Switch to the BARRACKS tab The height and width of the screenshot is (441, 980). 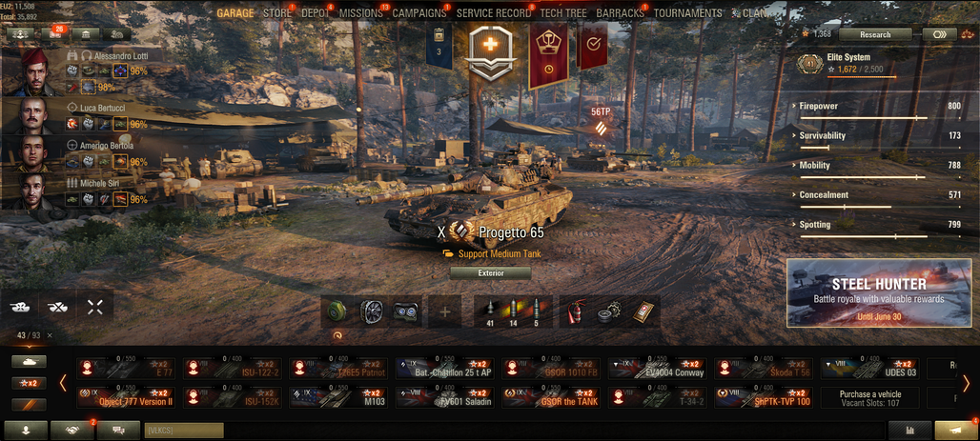(x=620, y=13)
